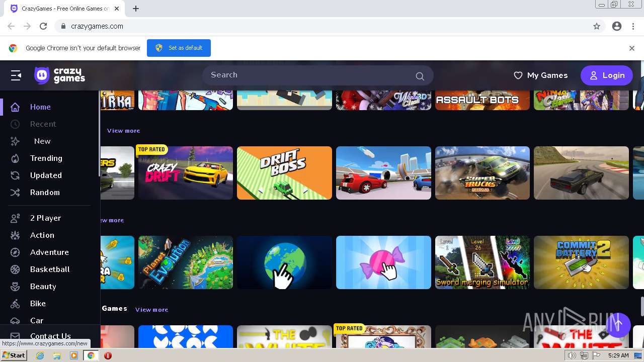Screen dimensions: 644x362
Task: Open the candy clicker game thumbnail
Action: (x=383, y=262)
